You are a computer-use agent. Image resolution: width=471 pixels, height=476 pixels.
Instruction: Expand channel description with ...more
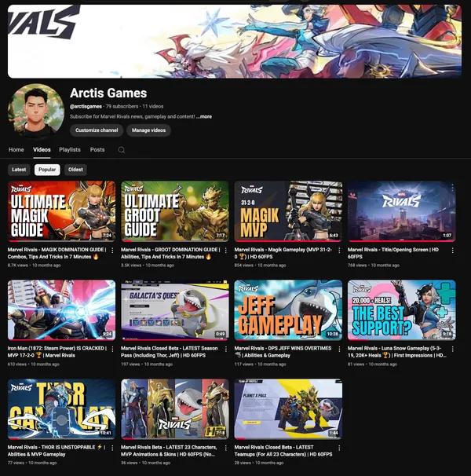(204, 116)
